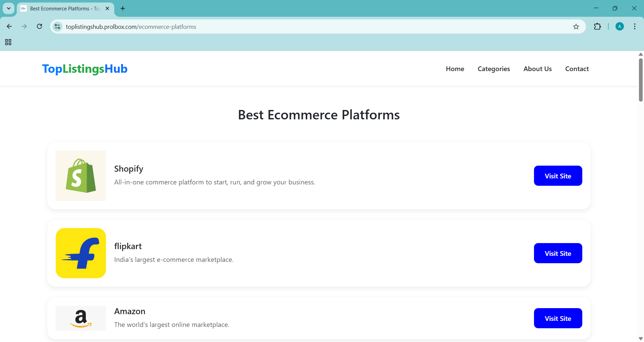Open the Chrome three-dot menu
Image resolution: width=644 pixels, height=342 pixels.
click(x=635, y=26)
